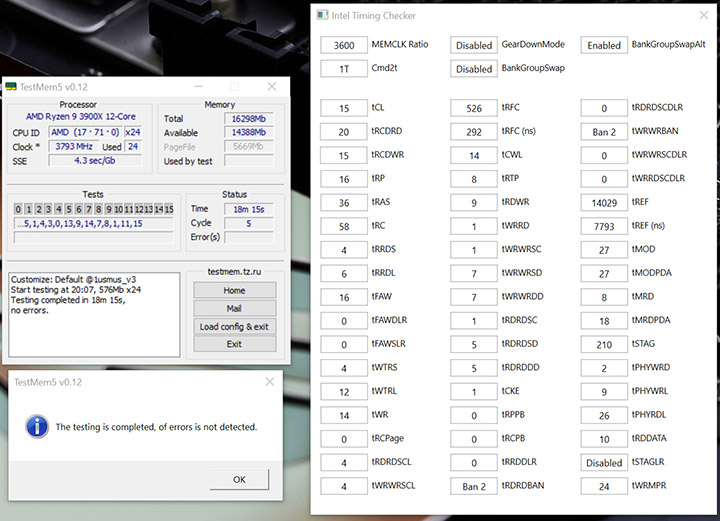Click the tFAW value 16

344,297
